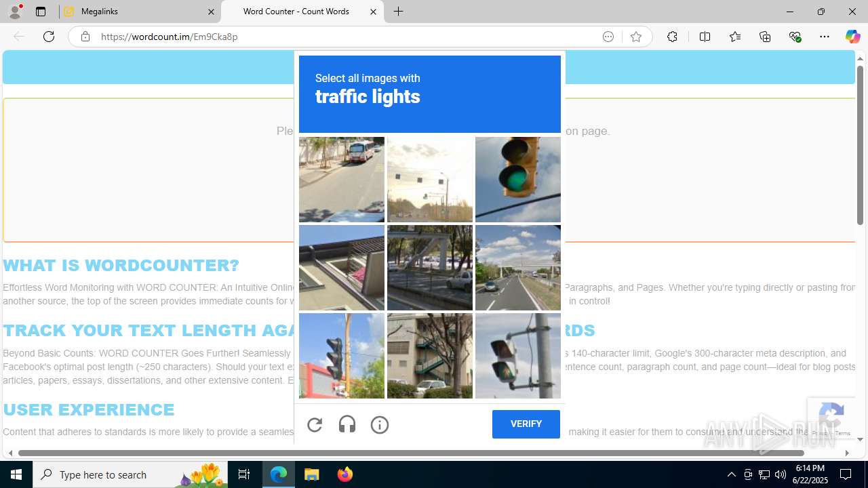
Task: Open Firefox from taskbar
Action: click(344, 474)
